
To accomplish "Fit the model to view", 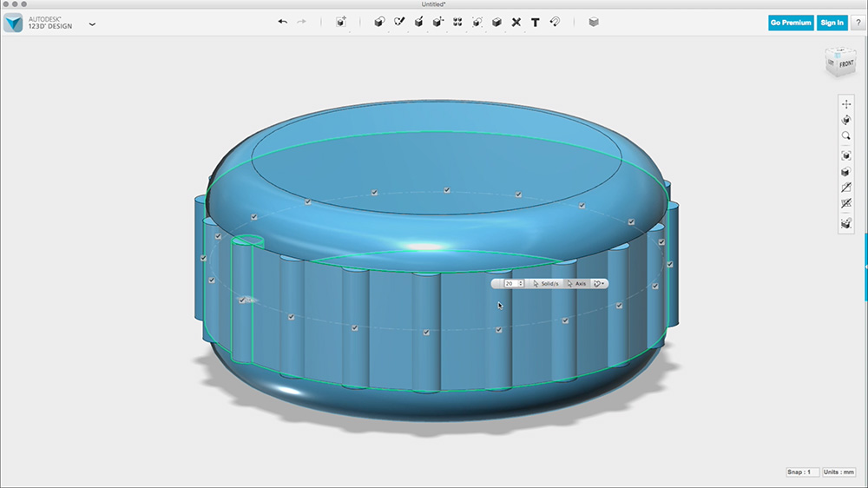I will 845,155.
